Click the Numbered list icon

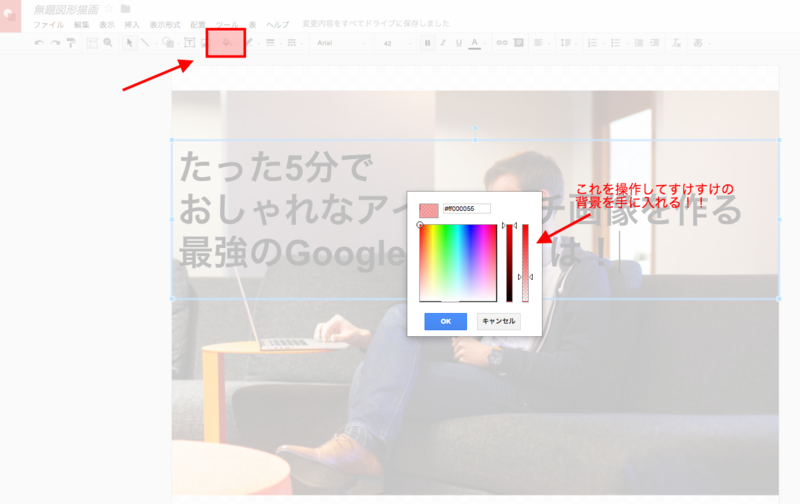point(592,43)
